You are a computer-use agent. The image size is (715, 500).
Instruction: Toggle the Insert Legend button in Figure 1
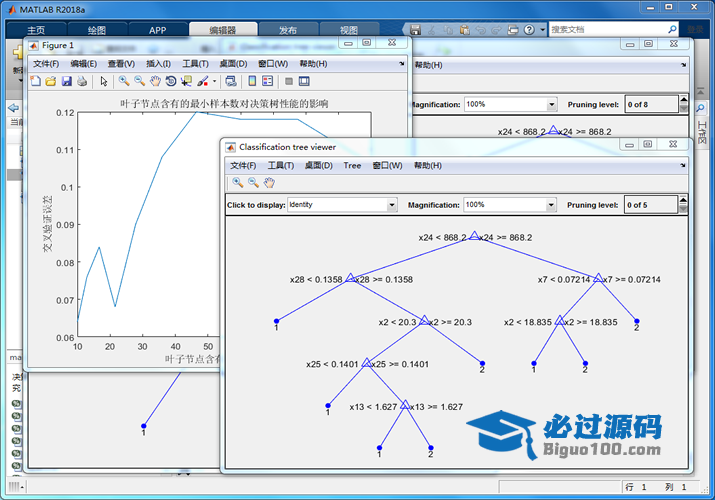[x=268, y=81]
